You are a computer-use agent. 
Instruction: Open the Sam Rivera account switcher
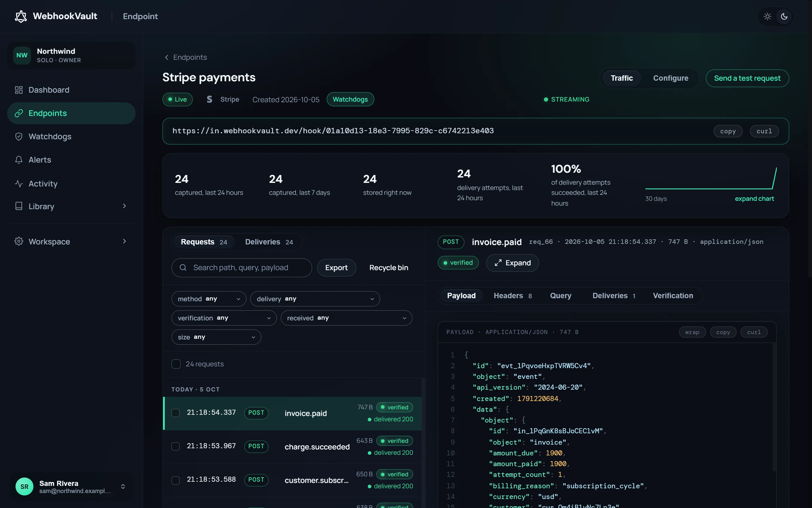71,486
